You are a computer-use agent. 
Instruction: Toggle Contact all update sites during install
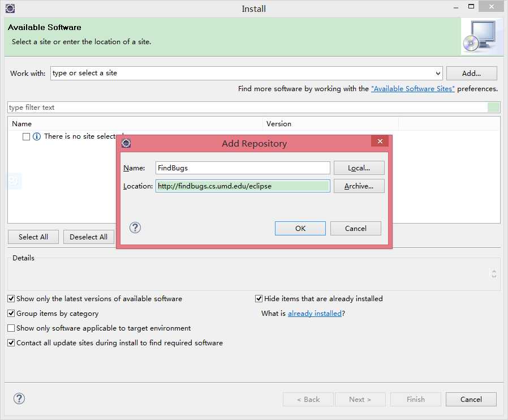(x=11, y=343)
